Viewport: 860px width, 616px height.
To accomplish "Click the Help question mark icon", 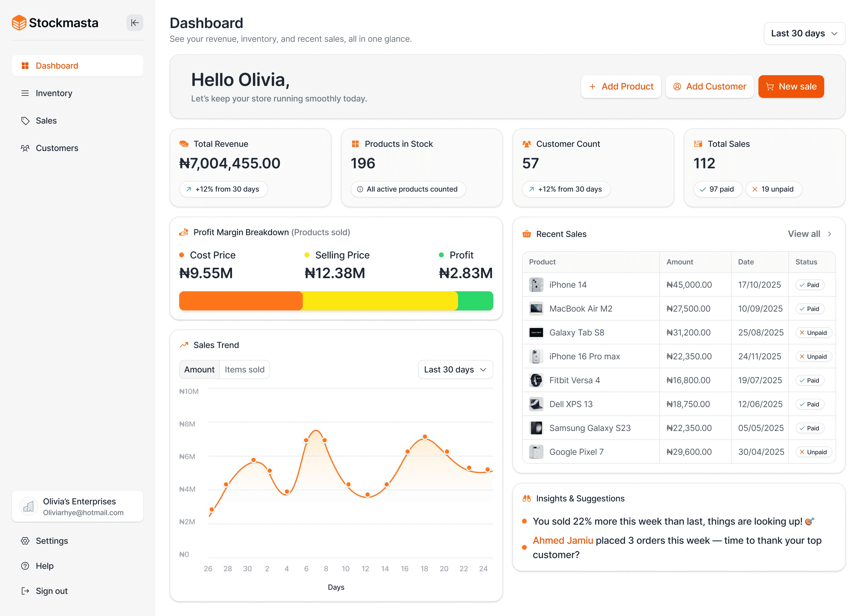I will (x=25, y=566).
